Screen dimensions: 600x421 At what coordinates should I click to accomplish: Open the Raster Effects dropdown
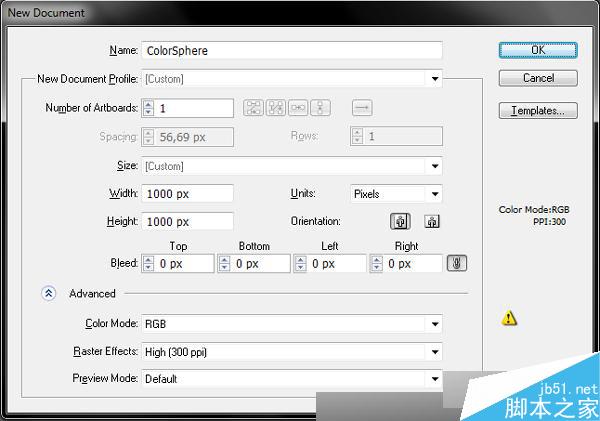(x=292, y=352)
